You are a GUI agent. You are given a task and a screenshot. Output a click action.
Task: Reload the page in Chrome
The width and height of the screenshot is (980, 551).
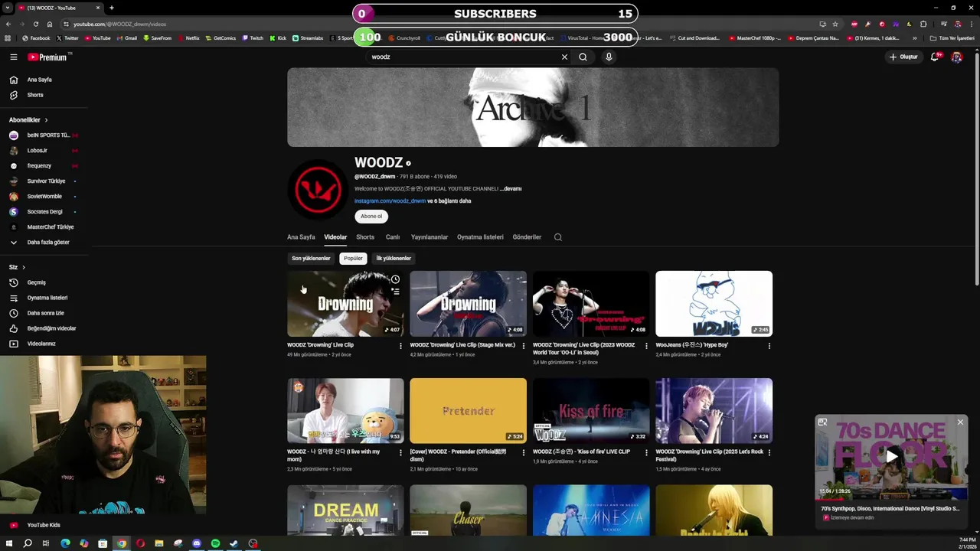(x=35, y=24)
